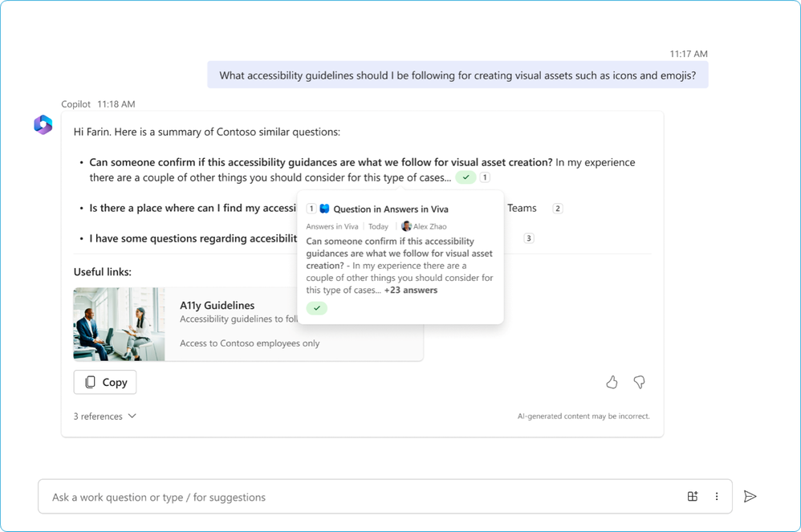Click the Viva Answers icon in popup

(324, 209)
